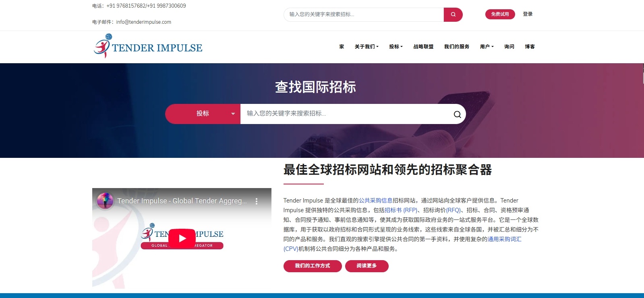Open the YouTube channel avatar on video
The width and height of the screenshot is (644, 298).
click(x=105, y=201)
